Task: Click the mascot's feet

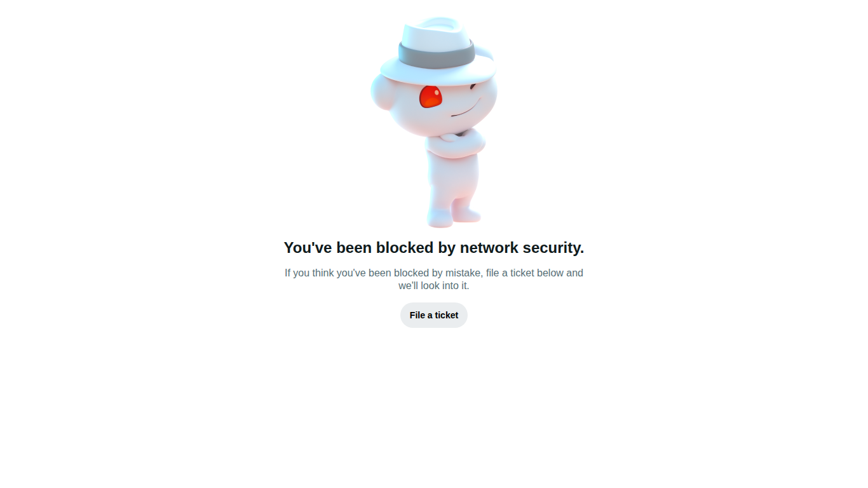Action: pos(454,217)
